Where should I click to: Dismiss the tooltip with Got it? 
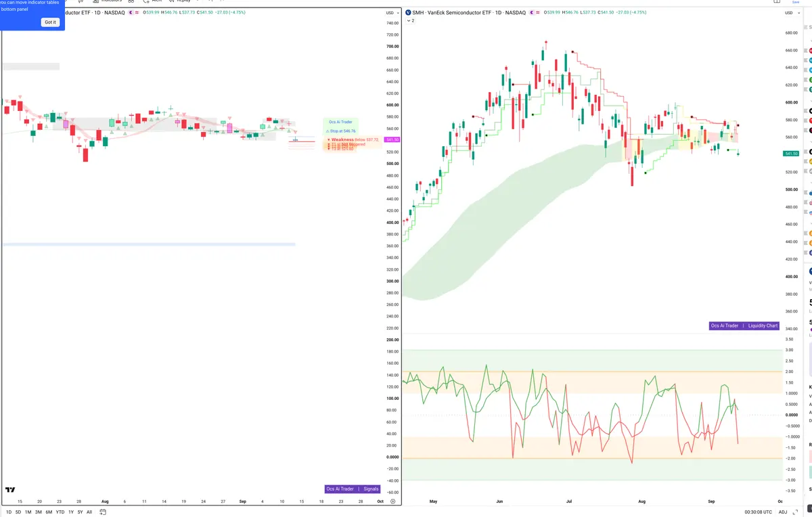click(x=51, y=22)
